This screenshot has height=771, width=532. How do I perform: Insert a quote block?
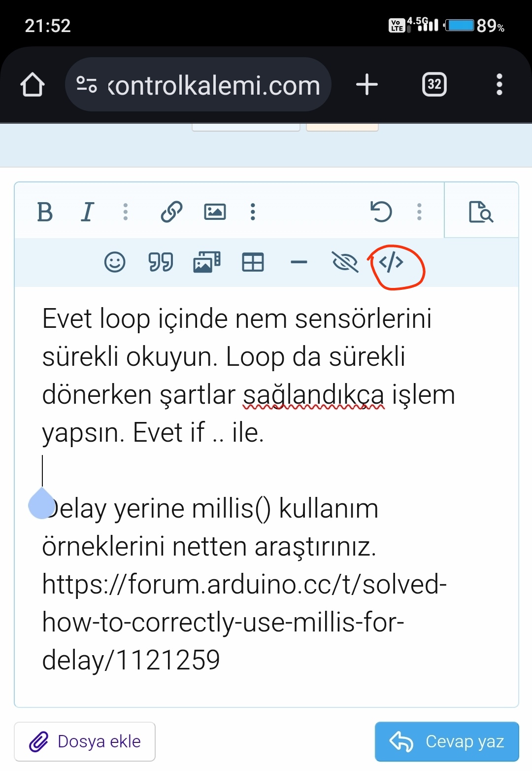tap(161, 262)
